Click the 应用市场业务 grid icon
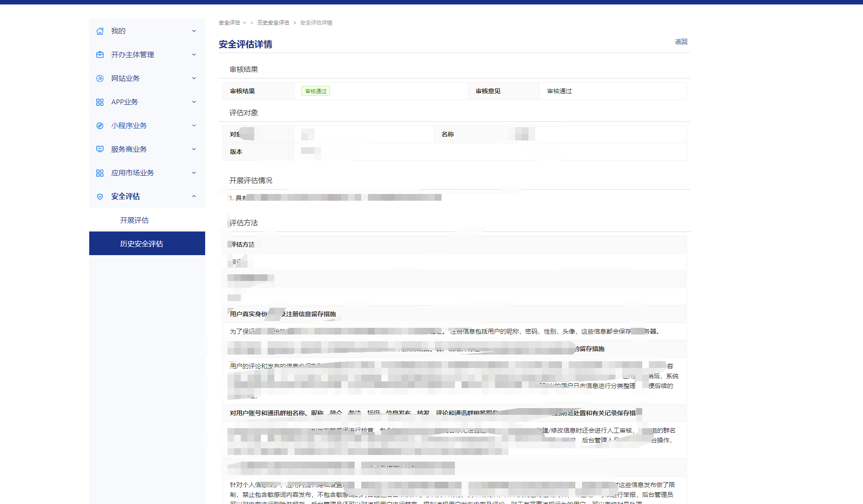 click(x=100, y=173)
